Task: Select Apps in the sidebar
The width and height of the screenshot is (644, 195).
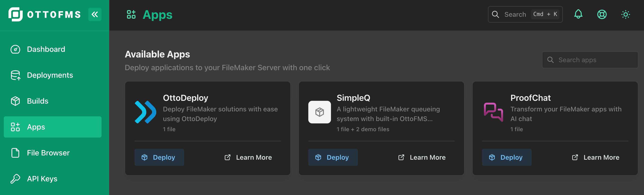Action: point(52,127)
